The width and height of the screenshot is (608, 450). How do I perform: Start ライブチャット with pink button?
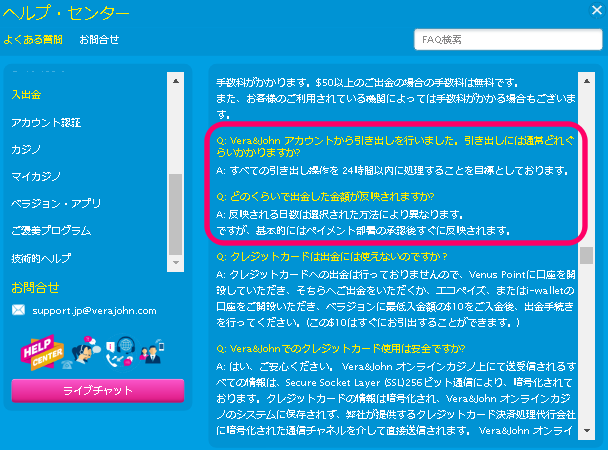(98, 391)
